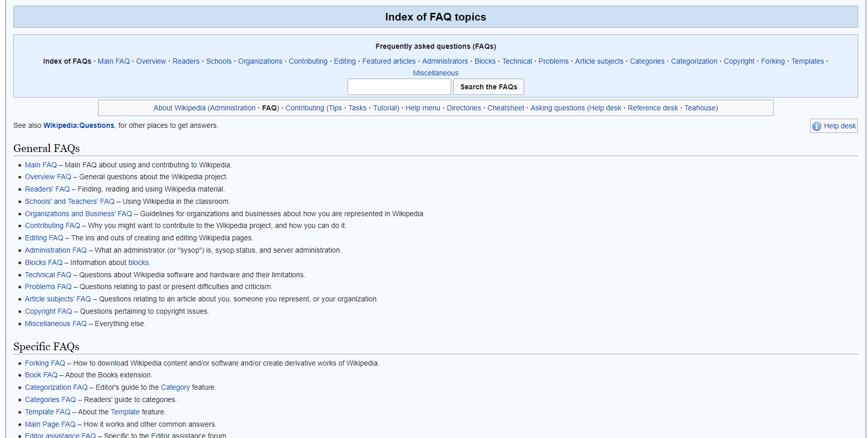Image resolution: width=868 pixels, height=438 pixels.
Task: Select Copyright in the navigation bar
Action: point(739,61)
